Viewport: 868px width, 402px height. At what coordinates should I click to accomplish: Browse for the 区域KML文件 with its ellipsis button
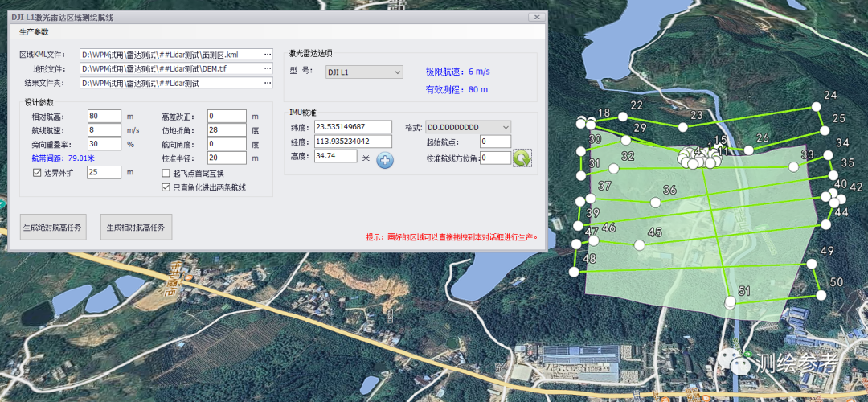[268, 54]
